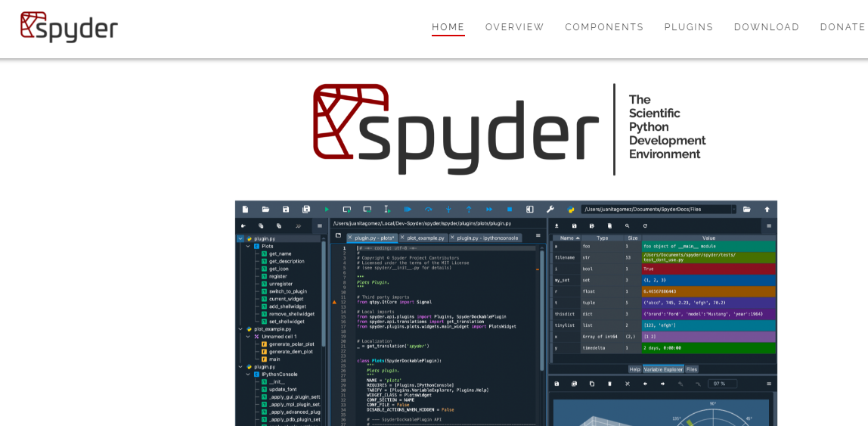The width and height of the screenshot is (868, 426).
Task: Open Preferences with the wrench icon
Action: coord(550,210)
